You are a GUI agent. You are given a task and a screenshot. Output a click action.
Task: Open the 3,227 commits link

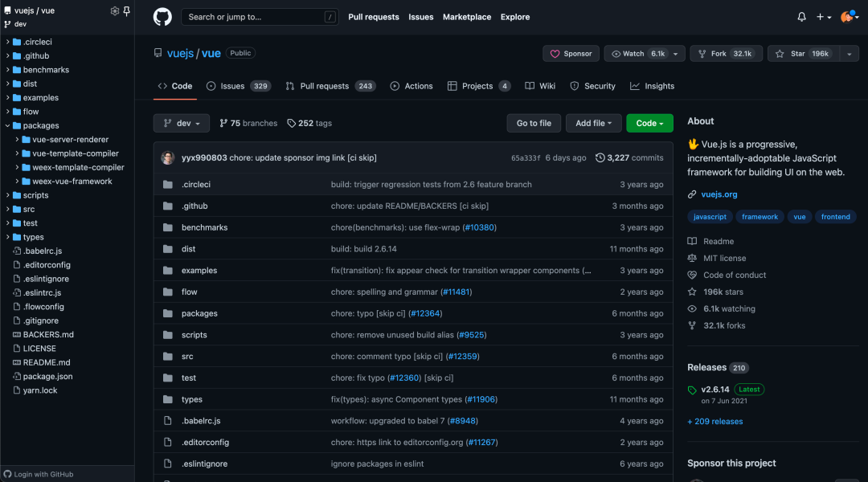coord(629,157)
